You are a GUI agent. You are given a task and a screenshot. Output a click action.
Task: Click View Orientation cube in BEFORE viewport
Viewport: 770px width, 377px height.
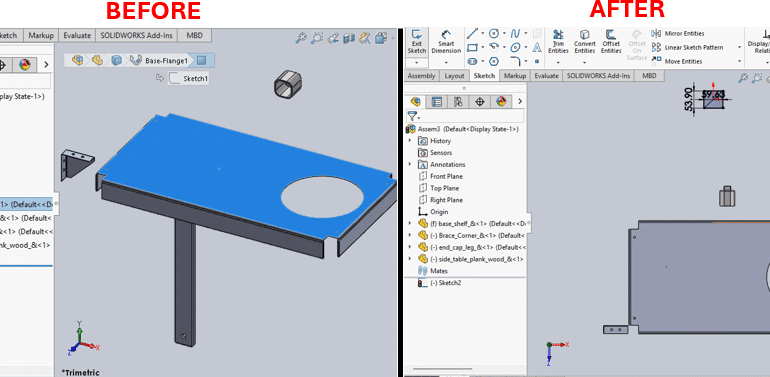(381, 37)
